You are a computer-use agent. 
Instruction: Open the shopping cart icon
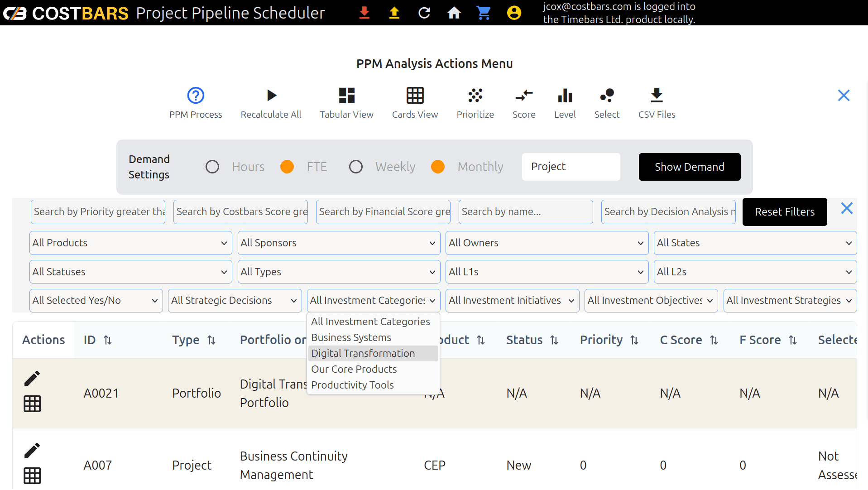point(484,13)
